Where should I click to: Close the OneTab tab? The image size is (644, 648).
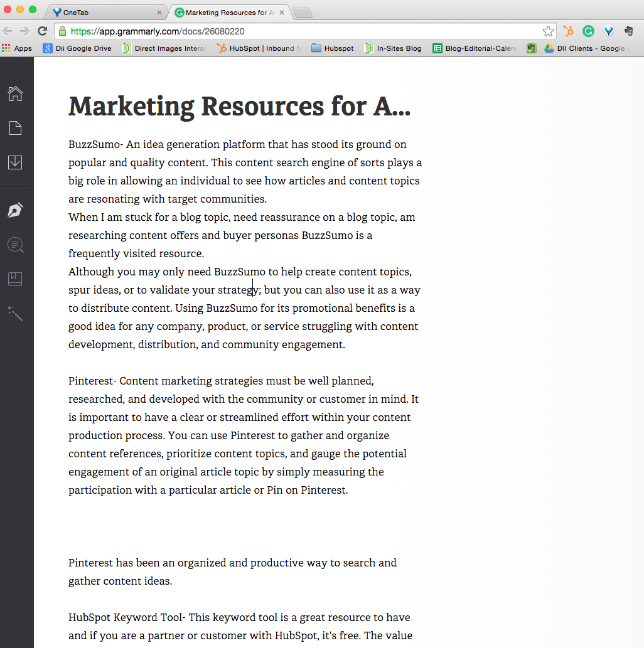pos(159,13)
